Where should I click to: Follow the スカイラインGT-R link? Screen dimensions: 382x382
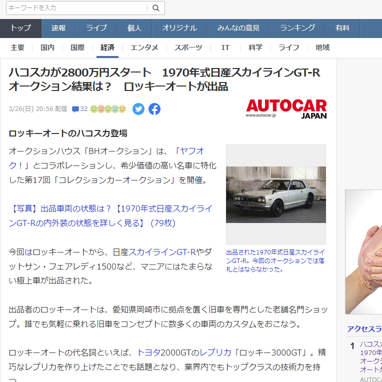[162, 252]
